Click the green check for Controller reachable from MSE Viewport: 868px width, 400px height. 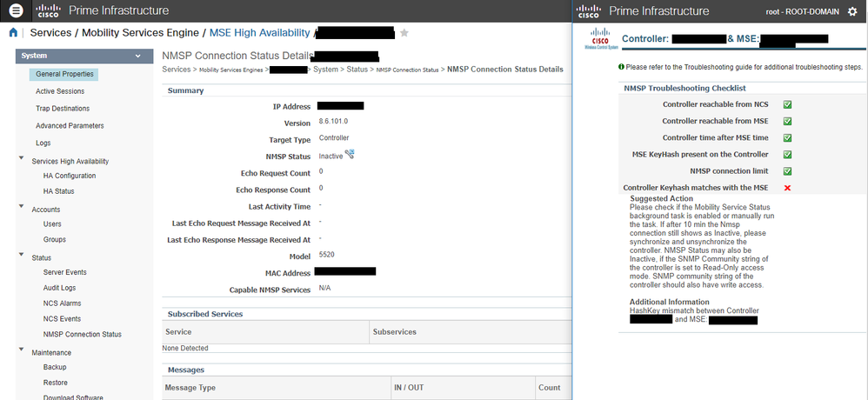pyautogui.click(x=787, y=121)
